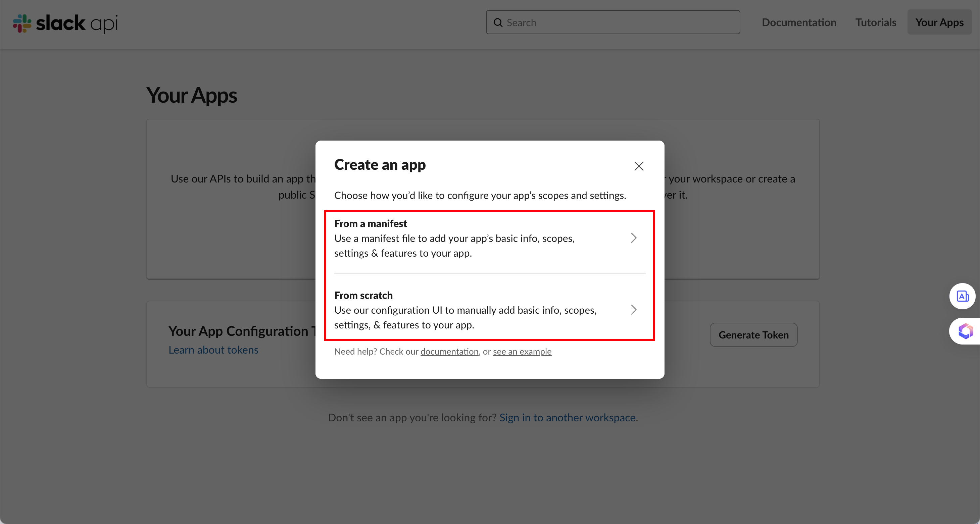Focus the Search input field
980x524 pixels.
point(613,22)
